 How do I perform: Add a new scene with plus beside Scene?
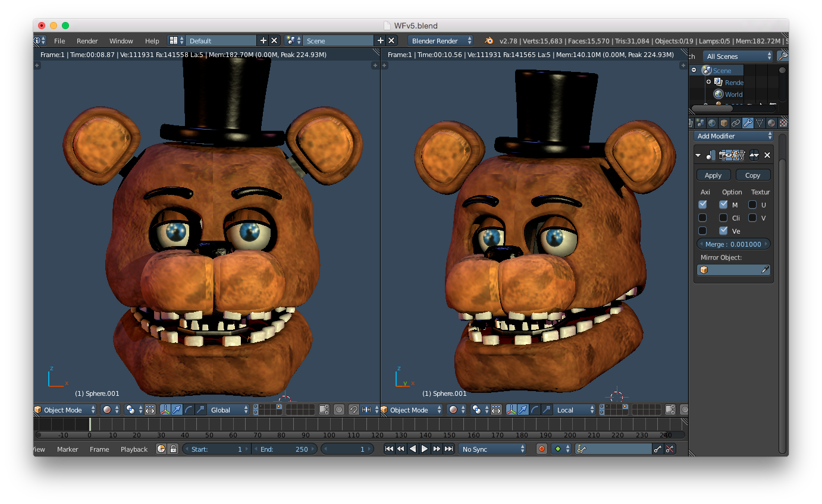pyautogui.click(x=381, y=41)
